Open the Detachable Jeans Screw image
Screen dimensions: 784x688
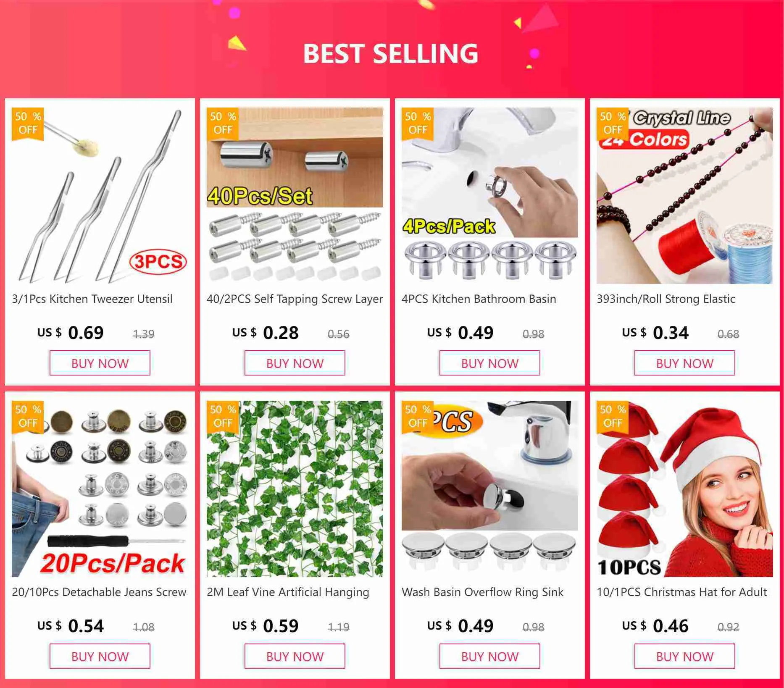100,489
